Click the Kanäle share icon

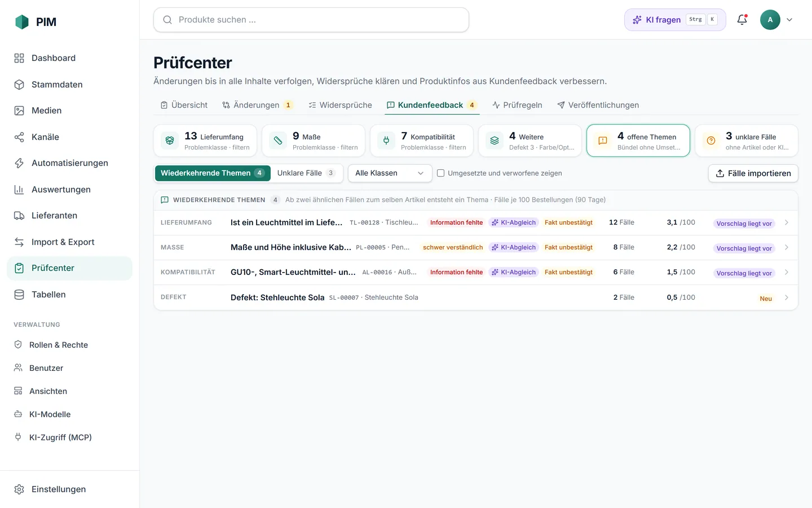(19, 137)
